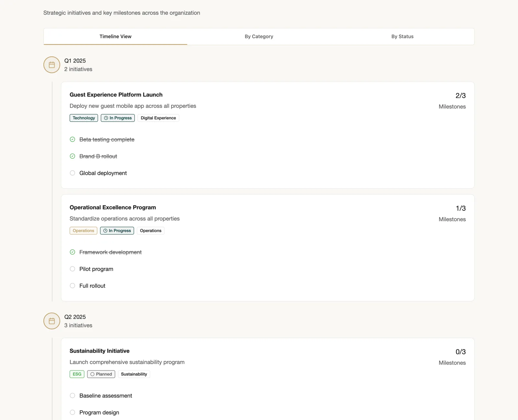Click the Q2 2025 calendar icon
518x420 pixels.
[x=52, y=321]
